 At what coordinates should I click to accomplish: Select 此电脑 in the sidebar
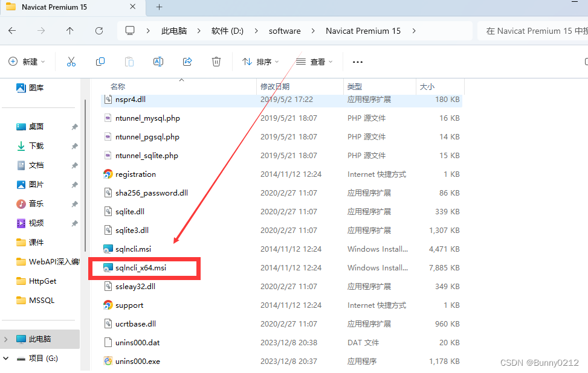click(40, 339)
